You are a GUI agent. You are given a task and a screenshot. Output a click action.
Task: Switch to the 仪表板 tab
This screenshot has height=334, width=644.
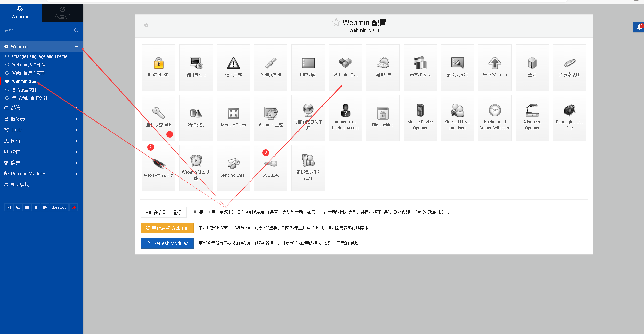click(62, 13)
